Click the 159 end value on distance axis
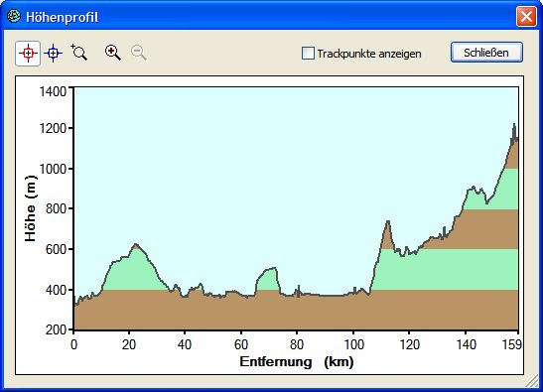The image size is (543, 392). pos(512,344)
